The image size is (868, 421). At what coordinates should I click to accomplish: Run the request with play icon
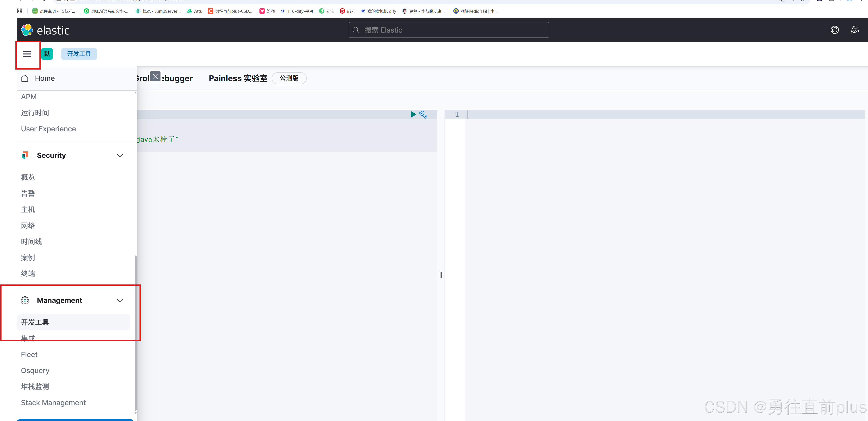413,115
